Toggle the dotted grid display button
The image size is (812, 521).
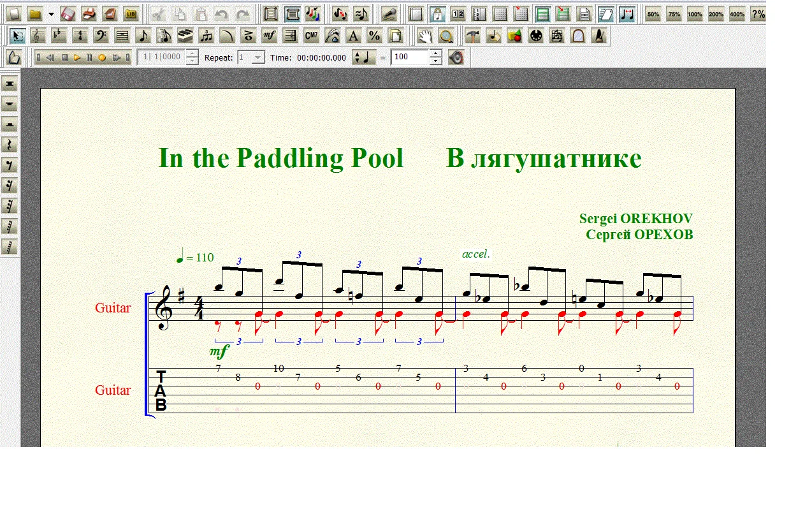tap(500, 13)
